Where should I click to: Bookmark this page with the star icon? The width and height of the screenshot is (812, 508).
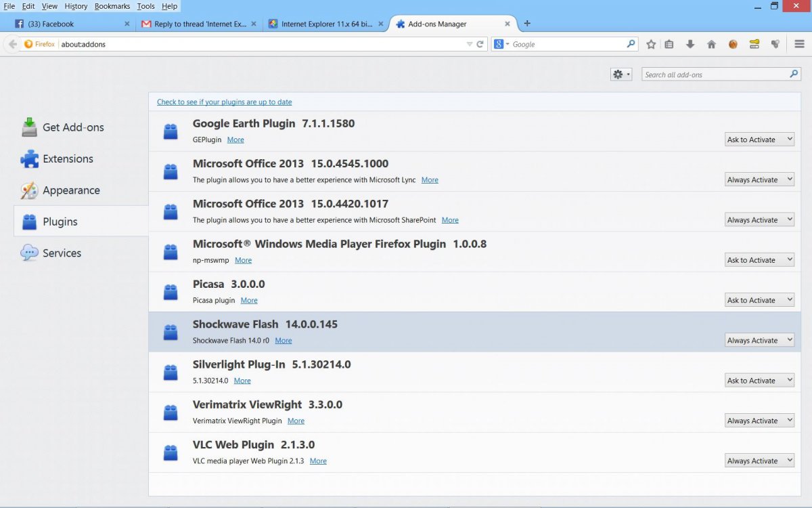pyautogui.click(x=651, y=44)
